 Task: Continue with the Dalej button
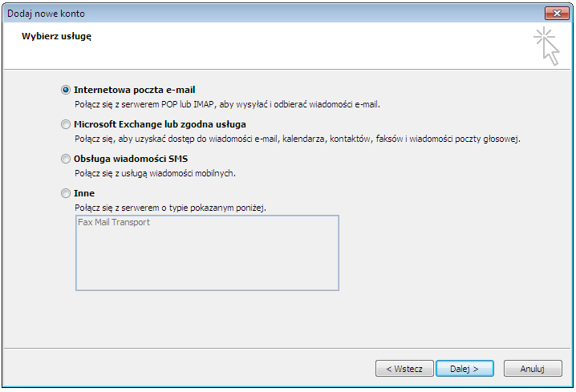[x=464, y=369]
